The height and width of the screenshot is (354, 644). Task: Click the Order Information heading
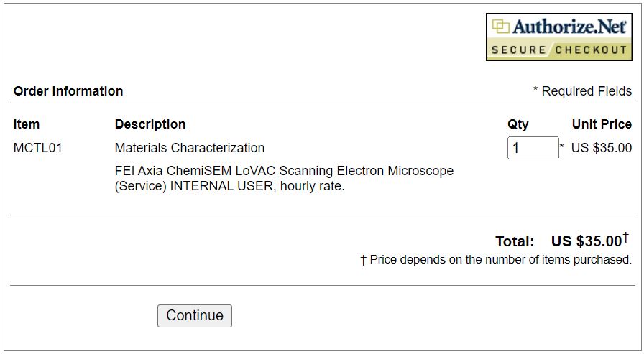coord(68,91)
